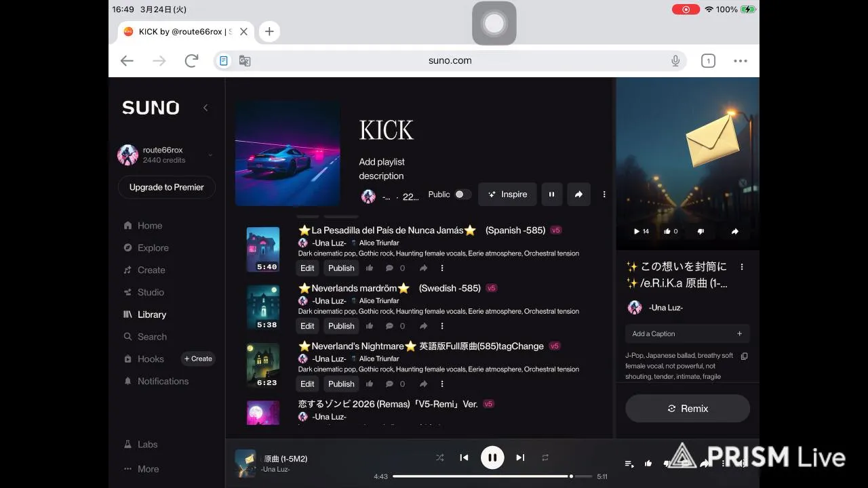The height and width of the screenshot is (488, 868).
Task: Skip to previous track
Action: pyautogui.click(x=464, y=457)
